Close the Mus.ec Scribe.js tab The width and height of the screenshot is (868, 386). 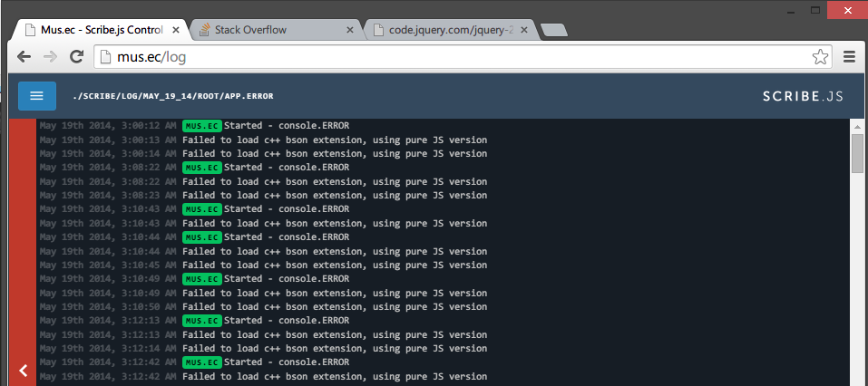[x=176, y=30]
